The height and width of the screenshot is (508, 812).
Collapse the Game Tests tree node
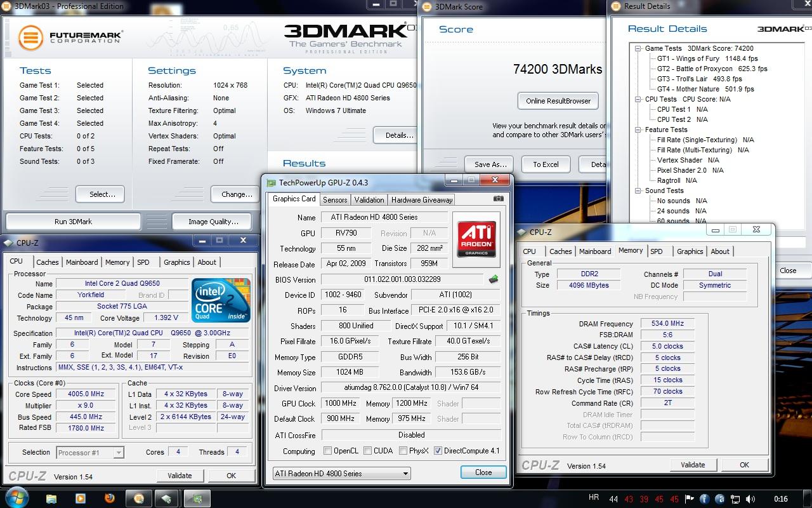(638, 48)
